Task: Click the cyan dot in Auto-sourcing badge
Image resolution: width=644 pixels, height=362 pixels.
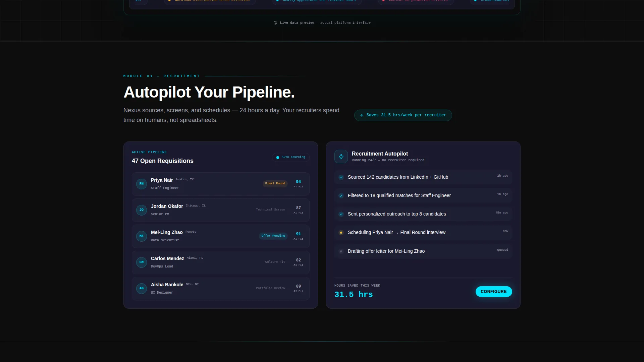Action: coord(278,158)
